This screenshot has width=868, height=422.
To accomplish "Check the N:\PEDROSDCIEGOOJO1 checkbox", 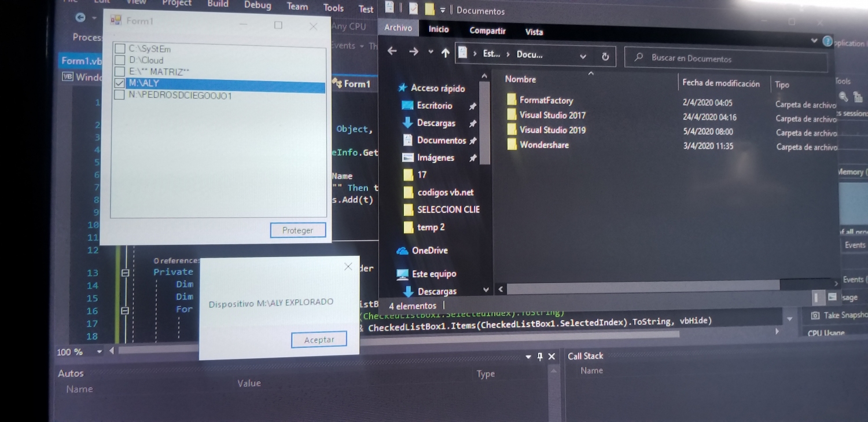I will tap(120, 95).
